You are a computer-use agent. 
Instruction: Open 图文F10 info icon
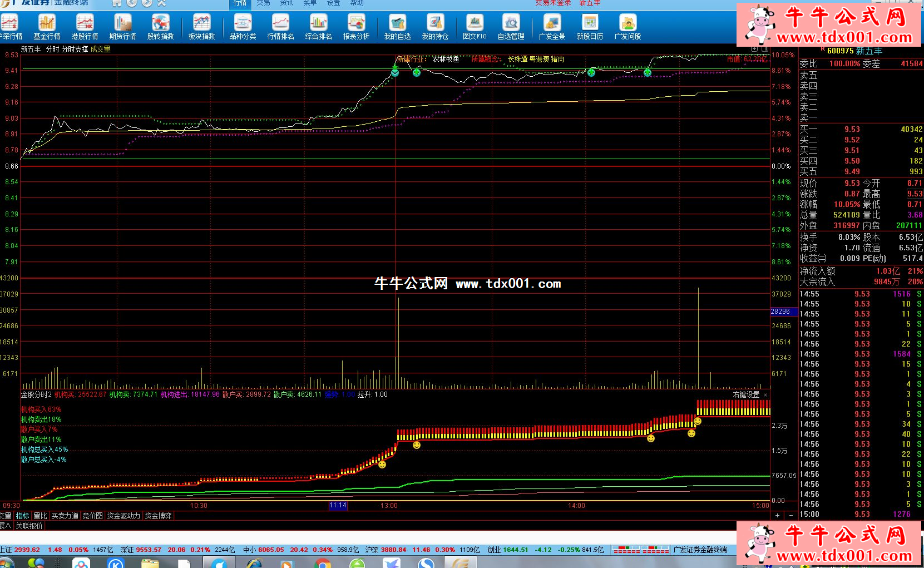(475, 27)
